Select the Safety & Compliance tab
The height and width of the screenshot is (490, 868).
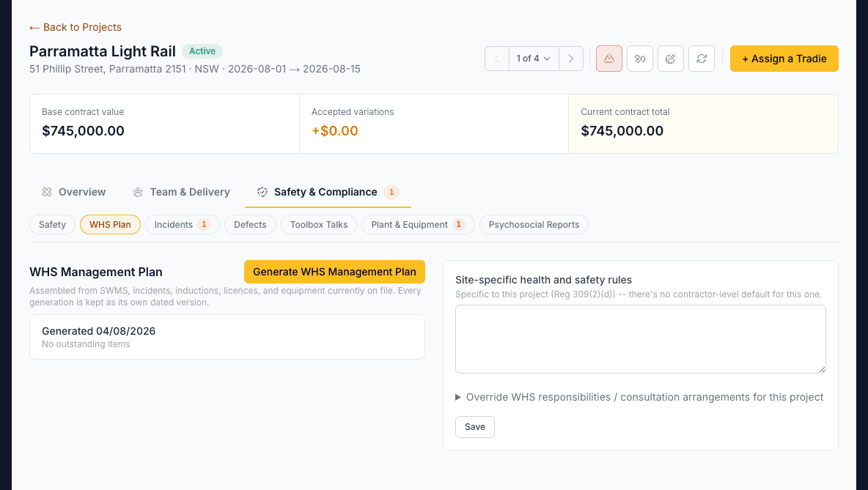tap(328, 192)
